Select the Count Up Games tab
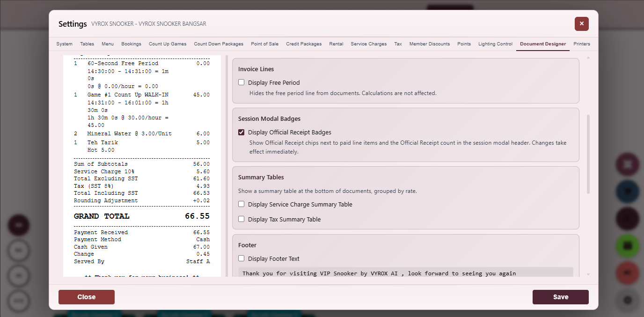 (168, 44)
